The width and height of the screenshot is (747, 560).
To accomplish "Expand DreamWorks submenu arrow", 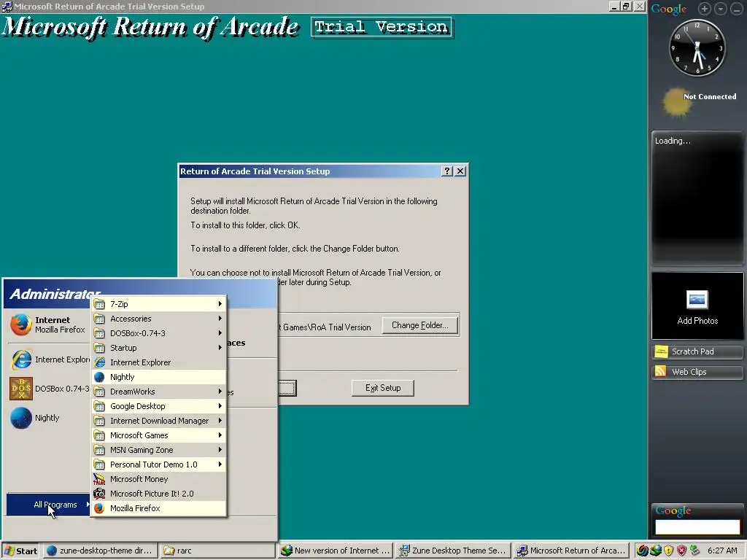I will point(220,392).
